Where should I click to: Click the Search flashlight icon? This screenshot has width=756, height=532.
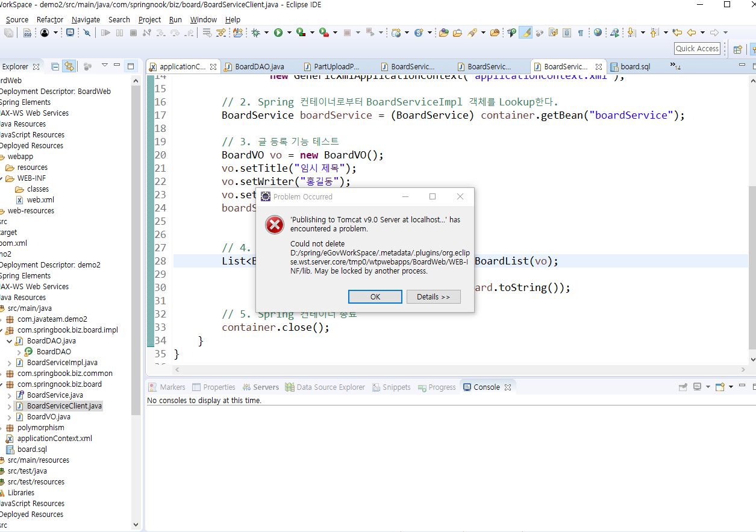(x=472, y=33)
